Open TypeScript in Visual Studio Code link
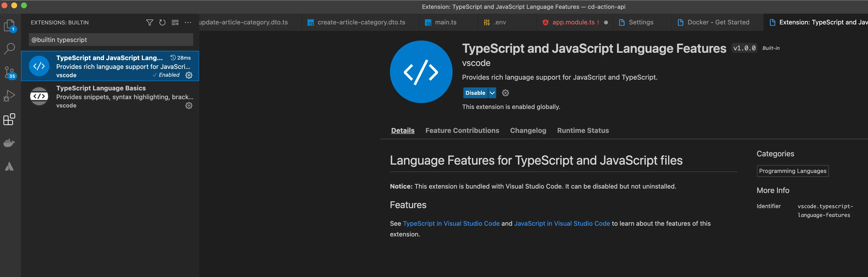This screenshot has height=277, width=868. 451,224
